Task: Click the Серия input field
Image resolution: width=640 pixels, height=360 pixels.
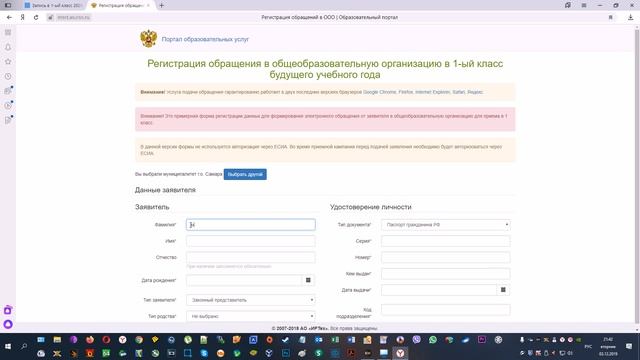Action: pos(445,241)
